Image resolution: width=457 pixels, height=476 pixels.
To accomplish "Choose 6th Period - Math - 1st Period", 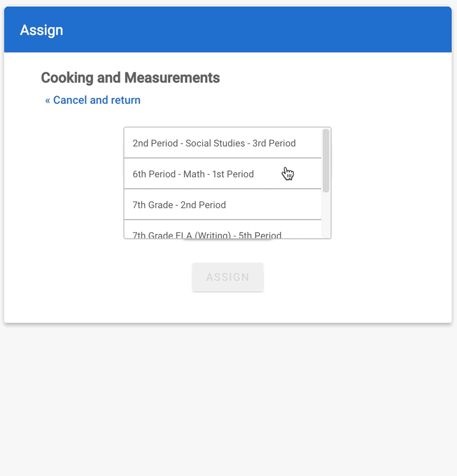I will [222, 174].
